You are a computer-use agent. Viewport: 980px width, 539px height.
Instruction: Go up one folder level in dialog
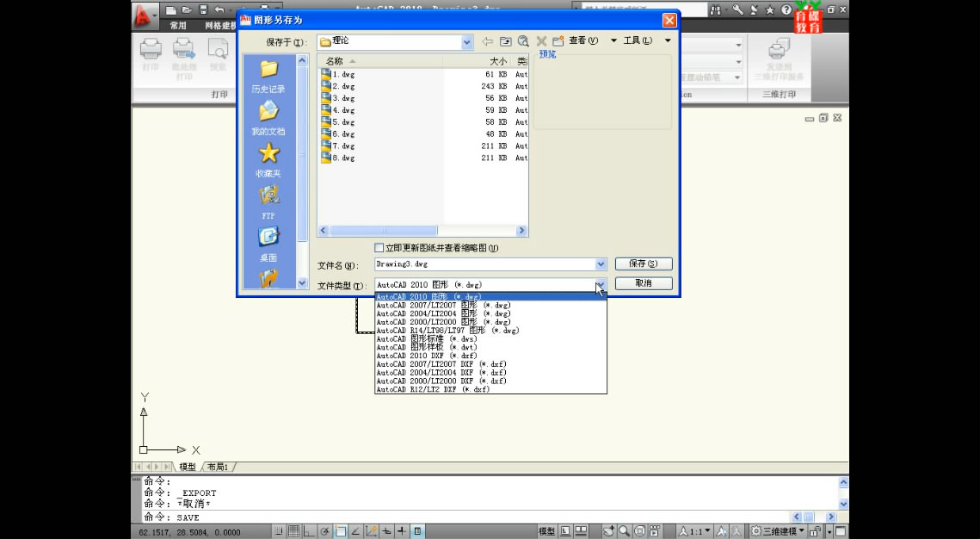pyautogui.click(x=506, y=41)
